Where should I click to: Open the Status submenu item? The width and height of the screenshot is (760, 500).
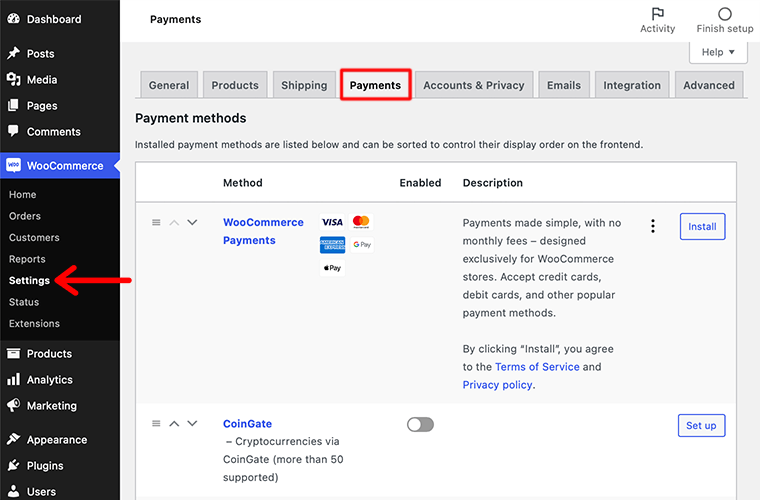[x=24, y=302]
